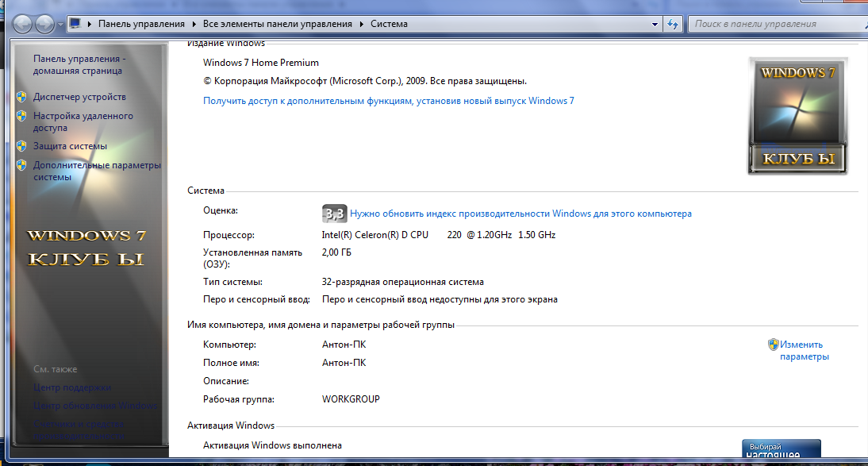Click link to get new Windows 7 edition
The image size is (868, 466).
pyautogui.click(x=389, y=101)
